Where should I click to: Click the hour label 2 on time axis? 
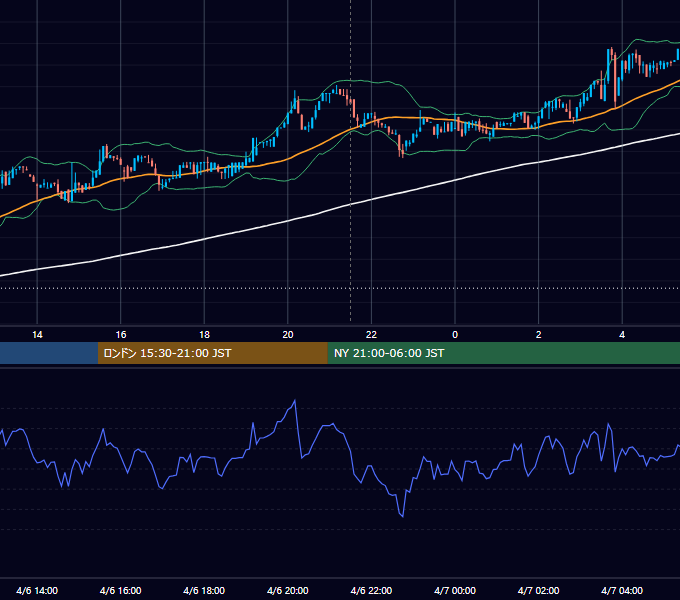coord(538,335)
